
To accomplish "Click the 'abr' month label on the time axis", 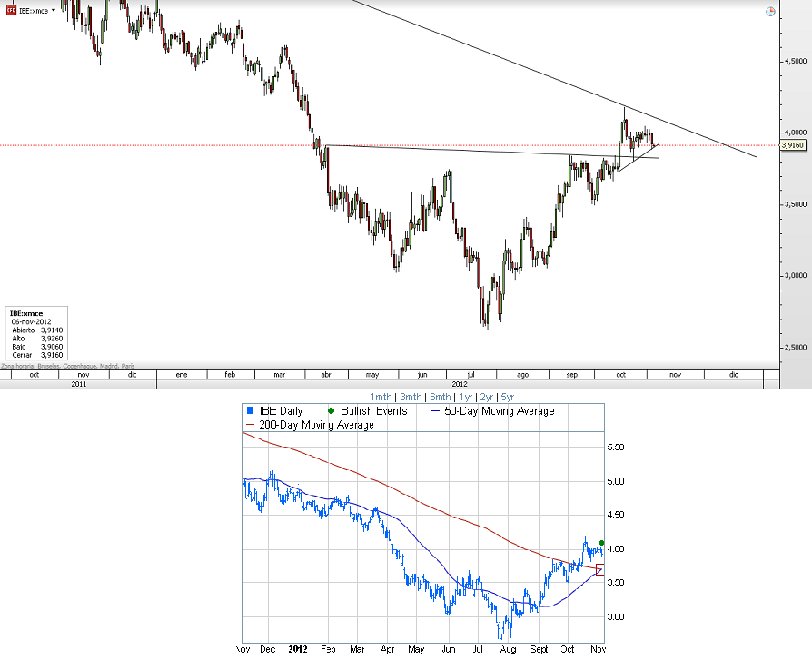I will [x=326, y=374].
